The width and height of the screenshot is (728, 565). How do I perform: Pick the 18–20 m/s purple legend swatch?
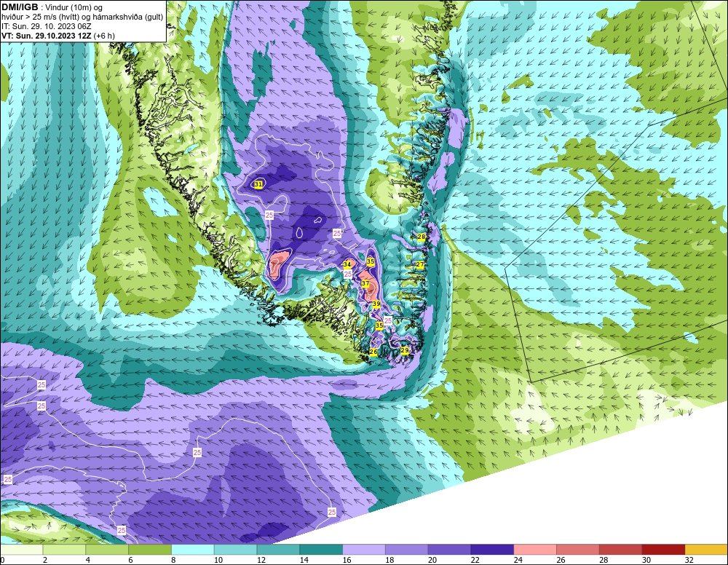pyautogui.click(x=407, y=550)
